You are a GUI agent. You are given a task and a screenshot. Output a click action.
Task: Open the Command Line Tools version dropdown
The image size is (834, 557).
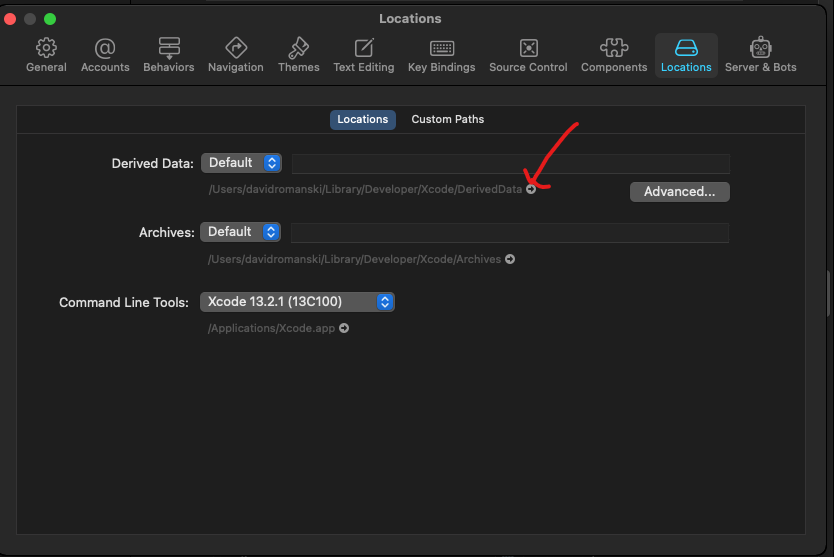297,301
